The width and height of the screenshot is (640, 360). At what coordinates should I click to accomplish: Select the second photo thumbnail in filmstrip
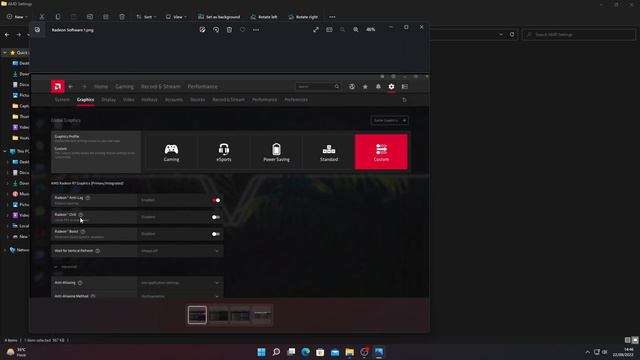coord(219,315)
